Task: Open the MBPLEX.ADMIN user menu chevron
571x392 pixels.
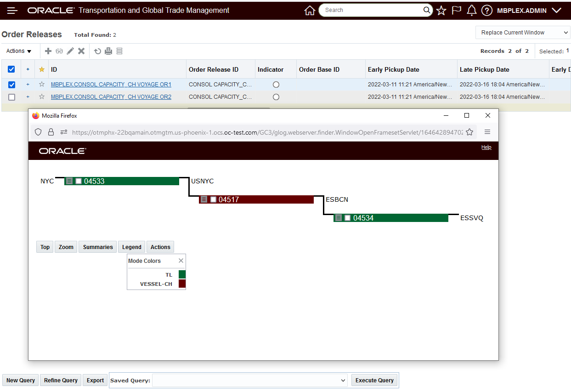Action: [x=556, y=10]
